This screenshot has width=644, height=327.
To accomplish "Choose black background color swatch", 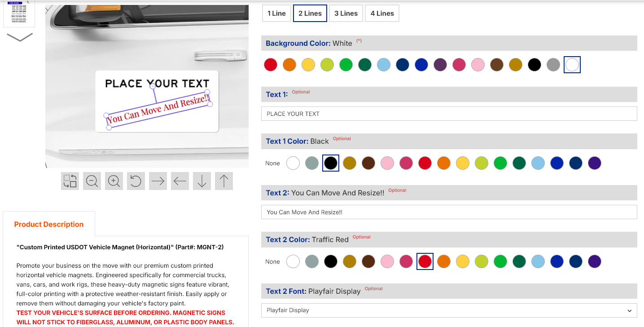I will click(x=534, y=65).
